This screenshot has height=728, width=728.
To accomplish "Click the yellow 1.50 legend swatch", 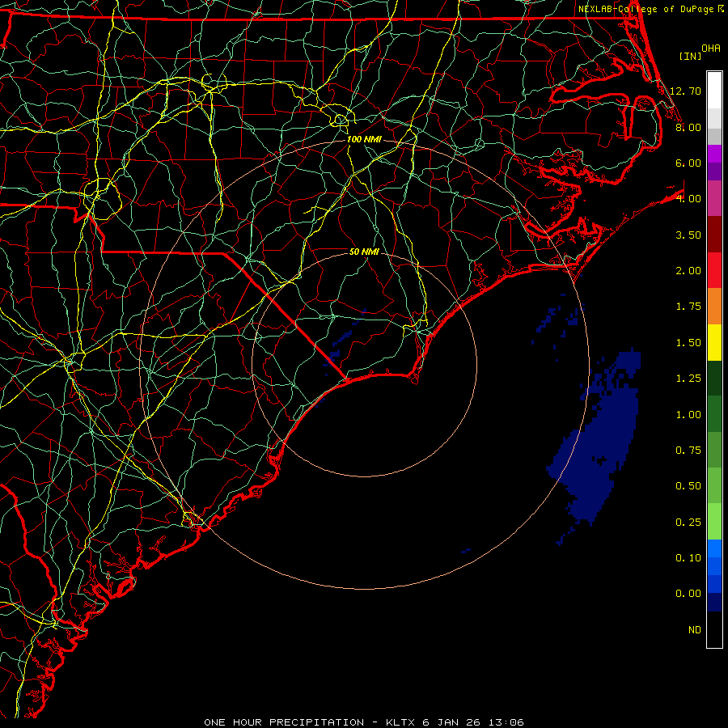I will (714, 342).
